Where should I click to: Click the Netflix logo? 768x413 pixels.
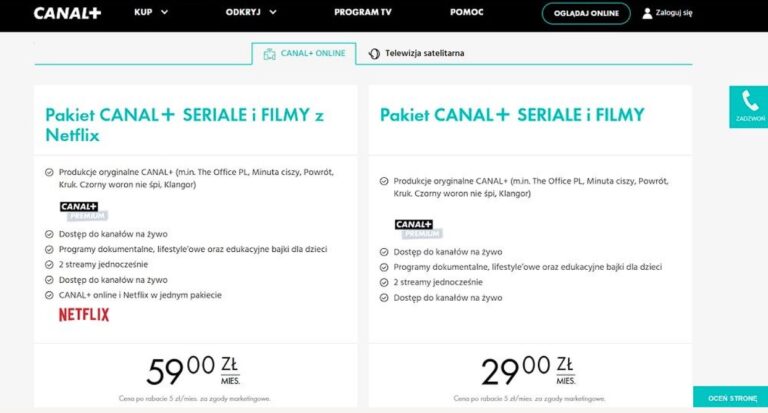(84, 314)
